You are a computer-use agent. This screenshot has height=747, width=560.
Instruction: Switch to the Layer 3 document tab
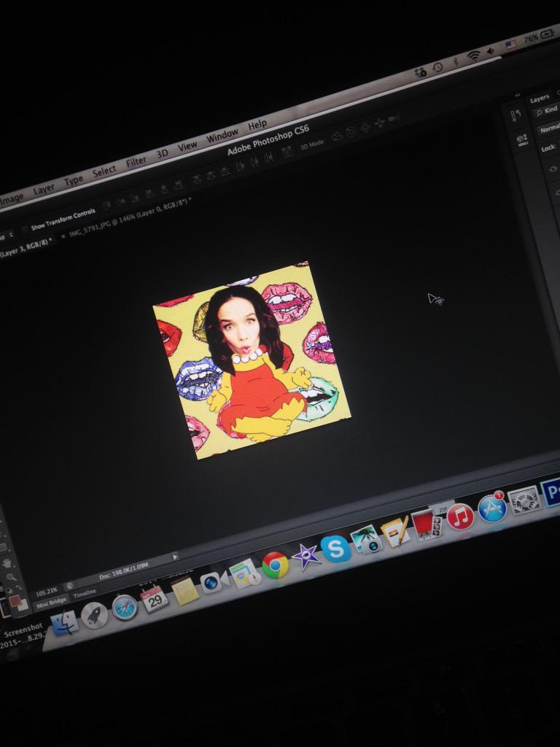[25, 247]
